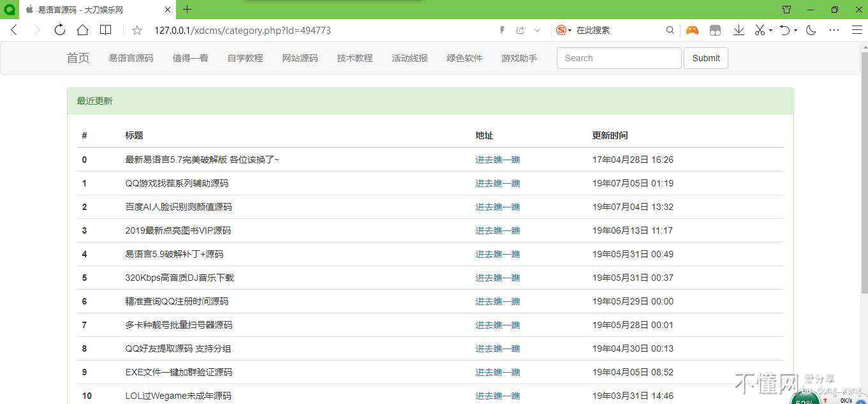Close the 易语言源码 - 大刀娱乐网 tab
This screenshot has height=404, width=868.
tap(168, 10)
